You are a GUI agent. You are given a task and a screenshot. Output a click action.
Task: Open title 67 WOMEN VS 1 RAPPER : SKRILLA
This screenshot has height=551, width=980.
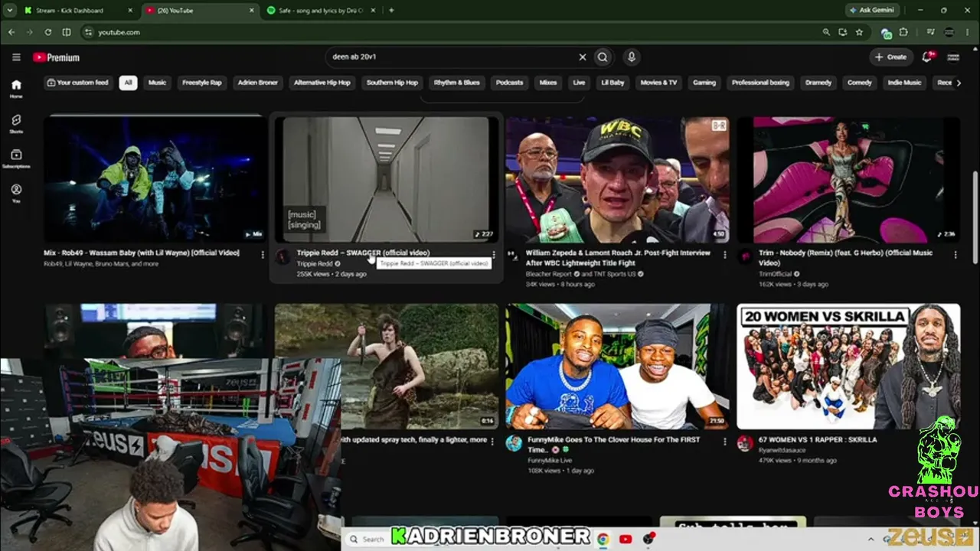[x=818, y=440]
